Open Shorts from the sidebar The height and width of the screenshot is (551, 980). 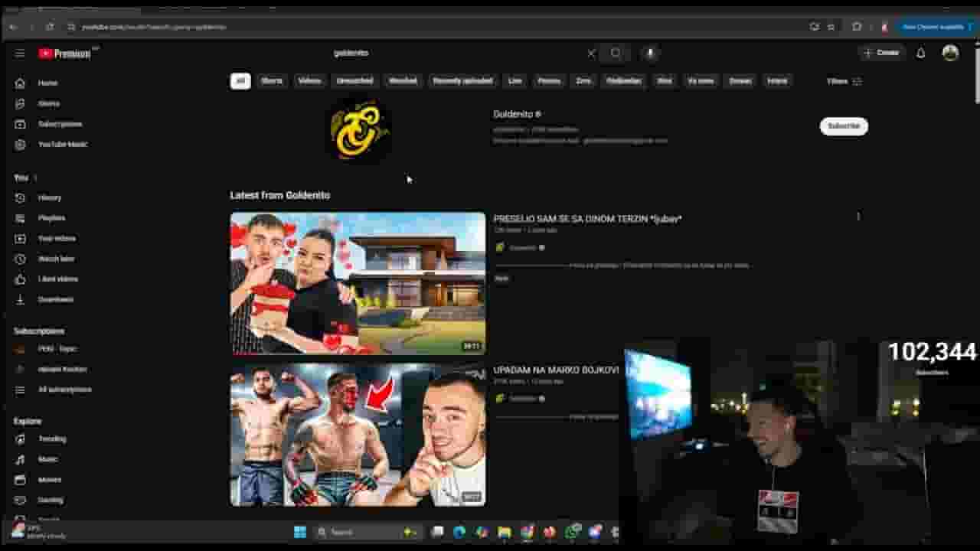47,103
